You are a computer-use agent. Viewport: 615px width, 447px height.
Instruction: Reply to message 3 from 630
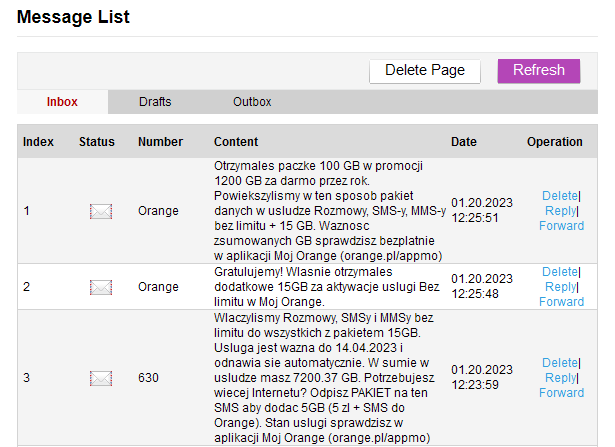(560, 378)
